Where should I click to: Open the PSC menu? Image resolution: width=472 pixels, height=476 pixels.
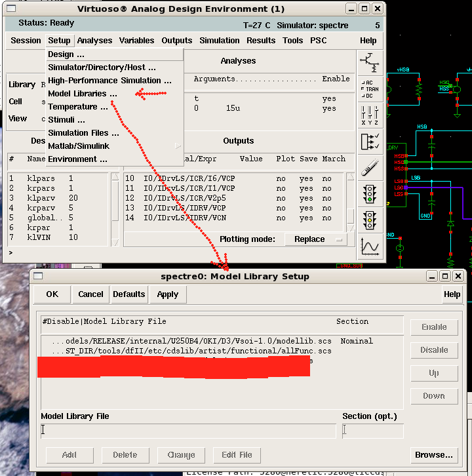tap(318, 41)
